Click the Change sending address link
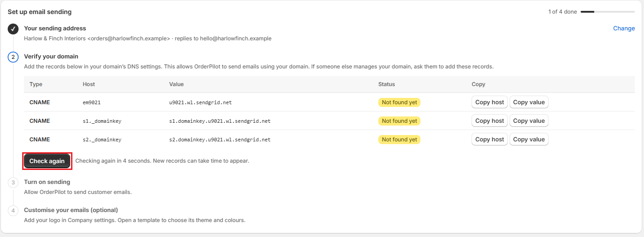This screenshot has height=237, width=644. pos(624,28)
